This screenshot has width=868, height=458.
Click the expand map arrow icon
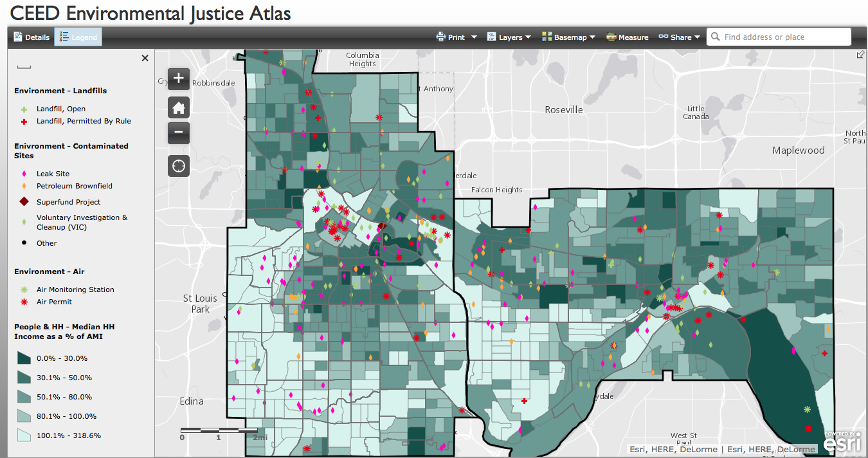point(860,55)
